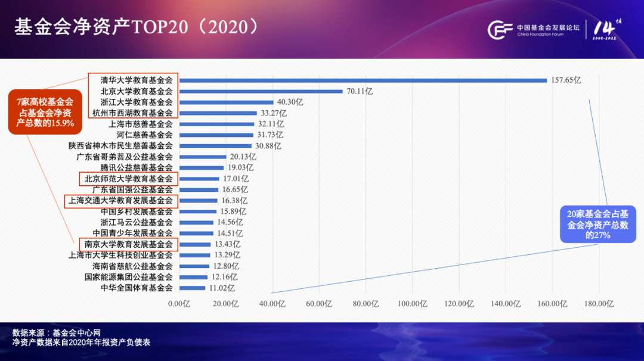644x361 pixels.
Task: Select the data value 11.02亿
Action: pyautogui.click(x=222, y=288)
